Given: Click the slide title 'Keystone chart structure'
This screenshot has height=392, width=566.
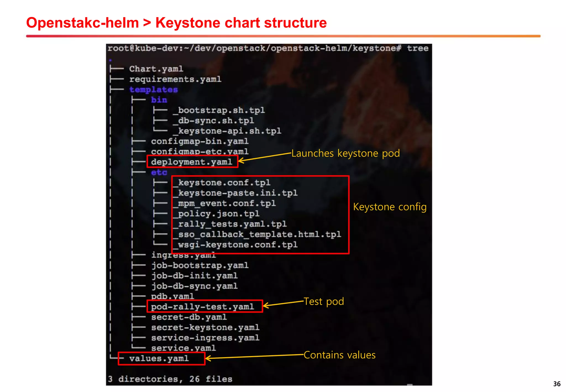Looking at the screenshot, I should [241, 23].
